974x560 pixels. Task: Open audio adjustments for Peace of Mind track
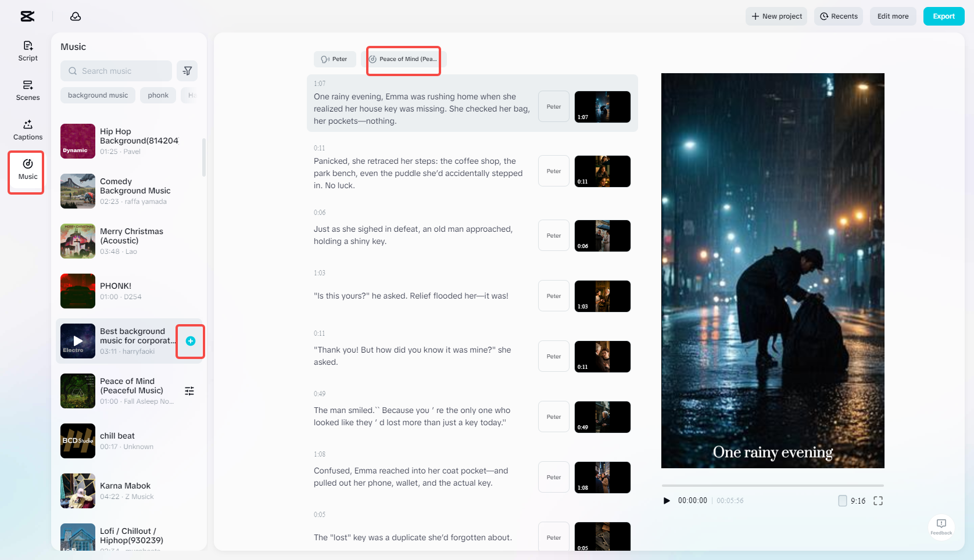click(189, 391)
